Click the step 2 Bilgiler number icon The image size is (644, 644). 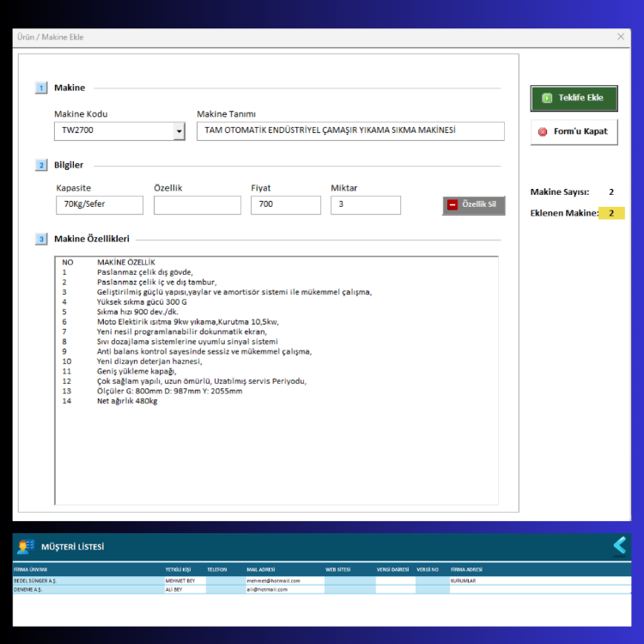tap(41, 165)
